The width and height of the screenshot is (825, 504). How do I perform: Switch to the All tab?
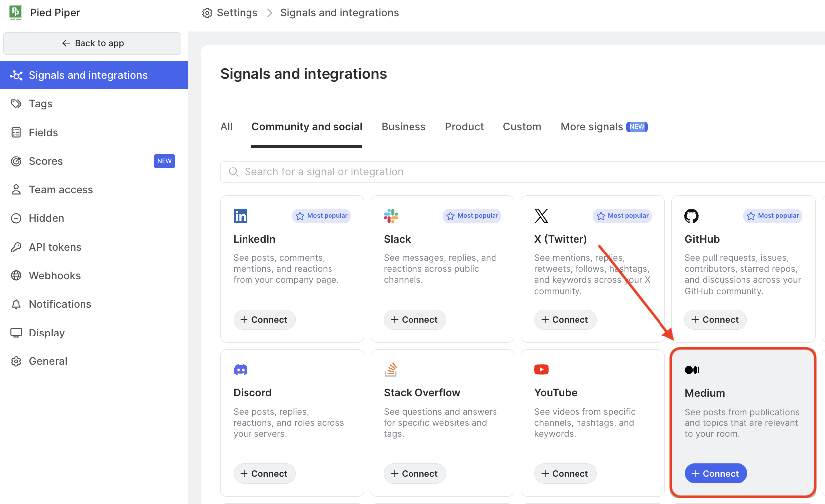227,127
